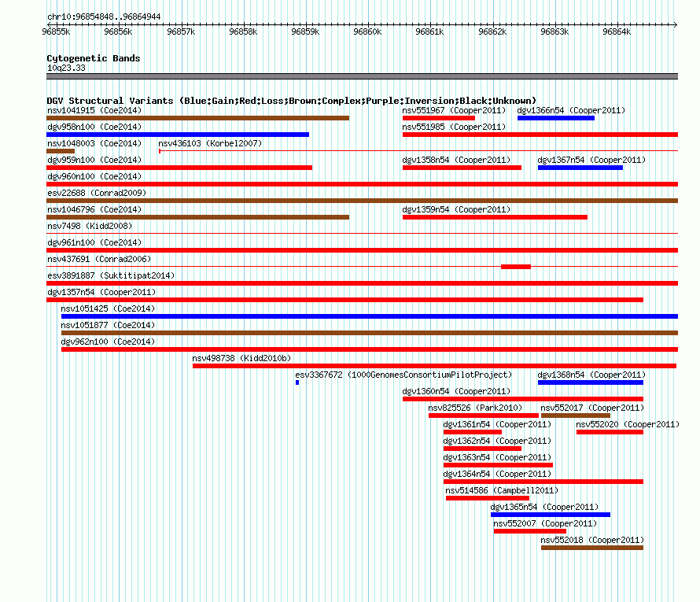Click the gray 10q23.33 cytogenetic band bar
Image resolution: width=700 pixels, height=602 pixels.
point(362,76)
